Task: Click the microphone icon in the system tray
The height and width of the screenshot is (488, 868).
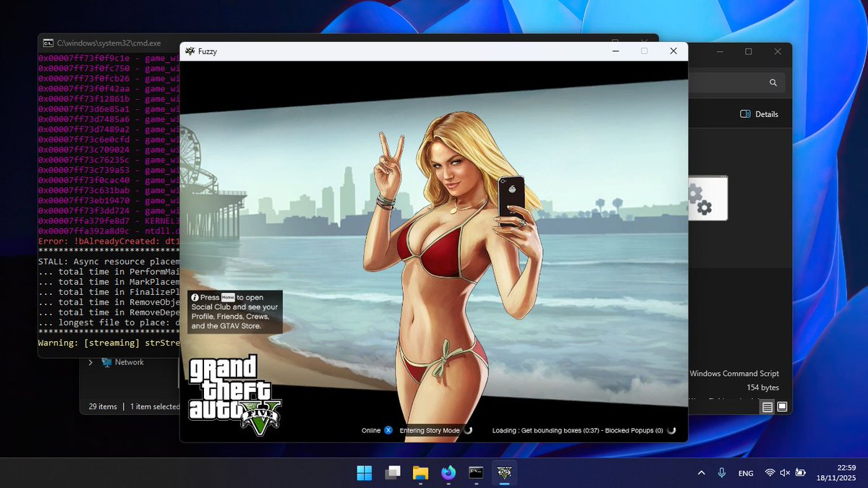Action: pyautogui.click(x=722, y=473)
